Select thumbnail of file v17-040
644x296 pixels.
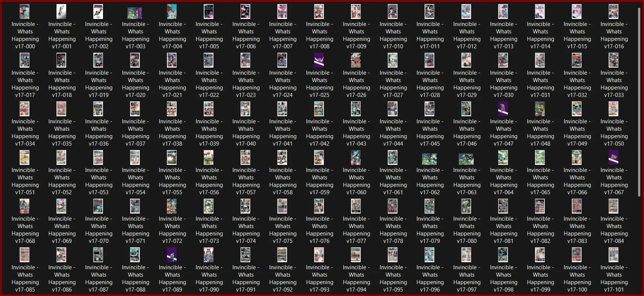point(245,109)
